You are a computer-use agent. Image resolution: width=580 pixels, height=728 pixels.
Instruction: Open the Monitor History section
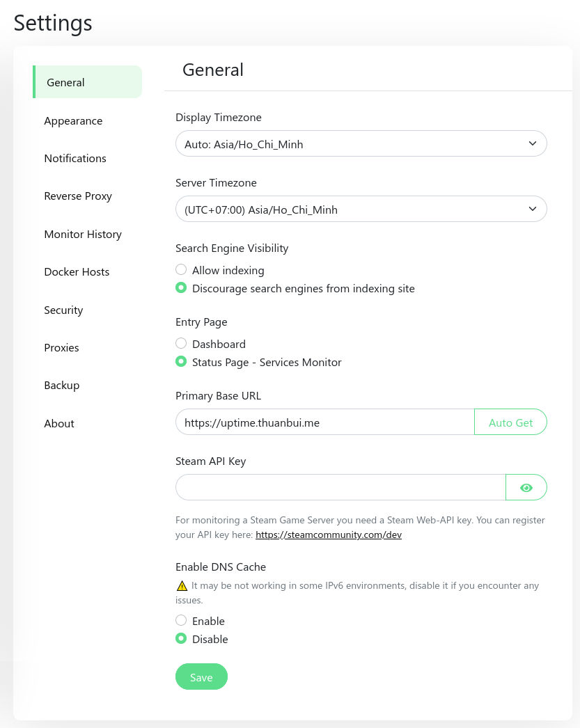83,235
